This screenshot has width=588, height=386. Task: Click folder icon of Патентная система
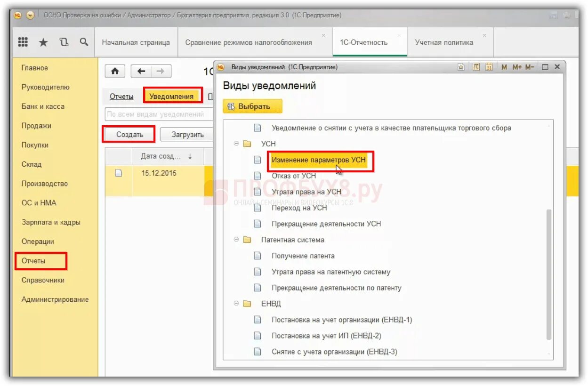(x=247, y=240)
